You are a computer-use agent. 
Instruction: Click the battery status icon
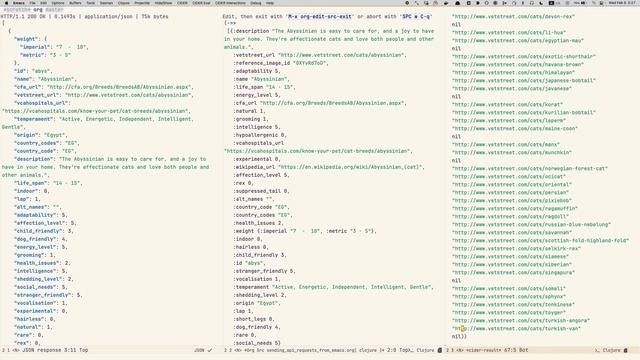[583, 3]
